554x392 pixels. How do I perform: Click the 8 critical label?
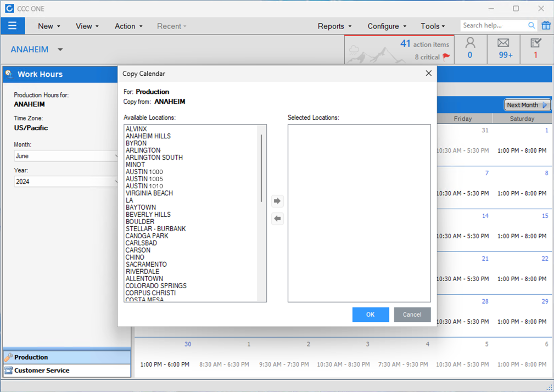tap(427, 57)
